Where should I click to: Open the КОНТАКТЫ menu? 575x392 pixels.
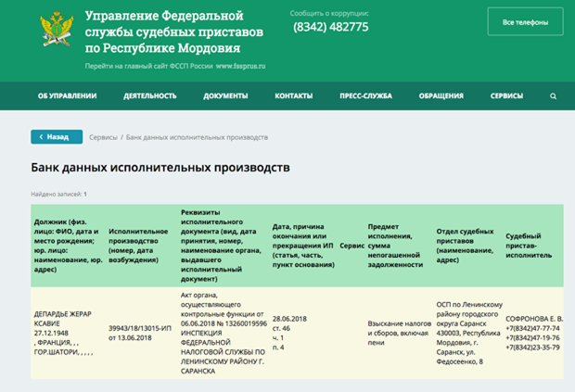point(294,96)
